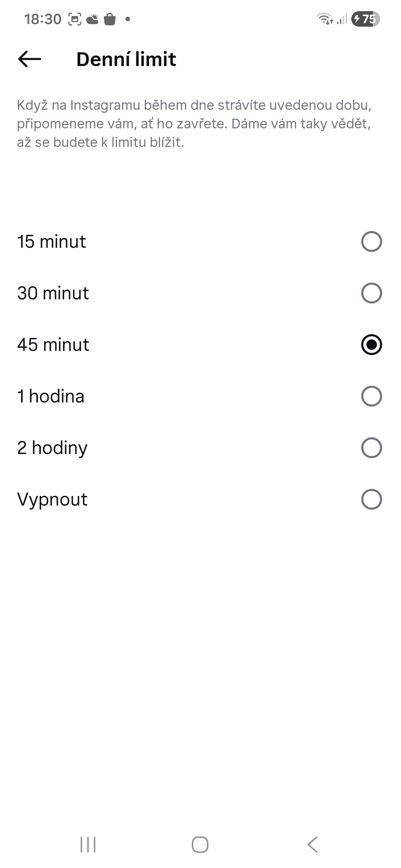Tap the Wi-Fi status icon
The height and width of the screenshot is (868, 401).
pos(325,19)
